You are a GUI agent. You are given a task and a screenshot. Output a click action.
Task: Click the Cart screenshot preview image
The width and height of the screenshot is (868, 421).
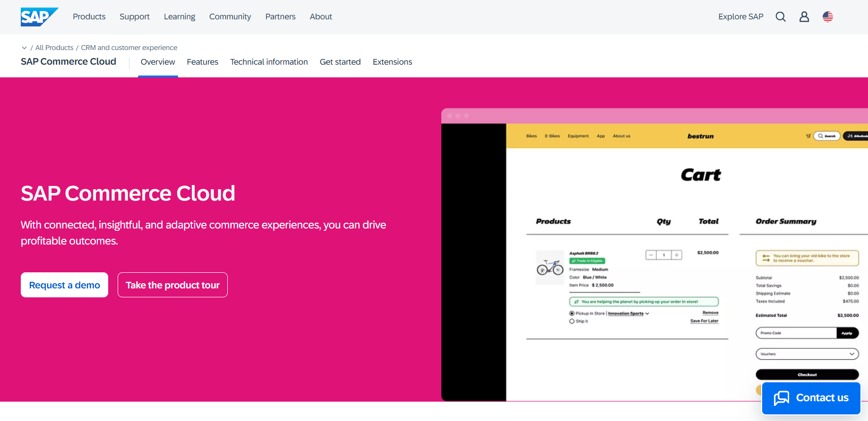(x=654, y=255)
